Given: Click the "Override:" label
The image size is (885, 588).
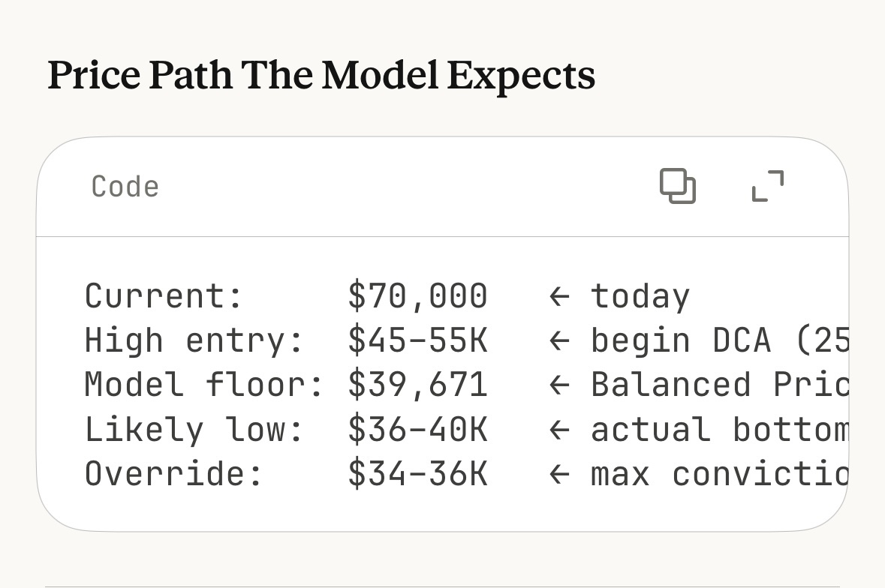Looking at the screenshot, I should pyautogui.click(x=173, y=474).
